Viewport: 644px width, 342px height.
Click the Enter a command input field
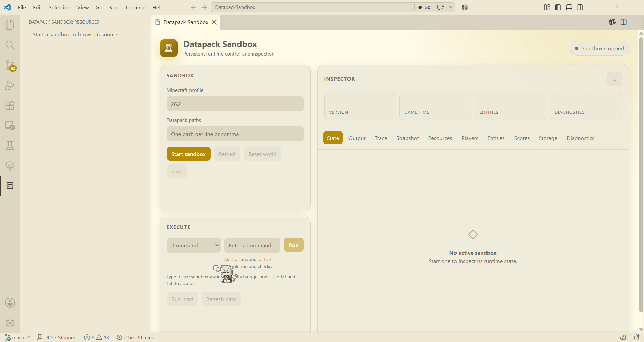tap(252, 245)
